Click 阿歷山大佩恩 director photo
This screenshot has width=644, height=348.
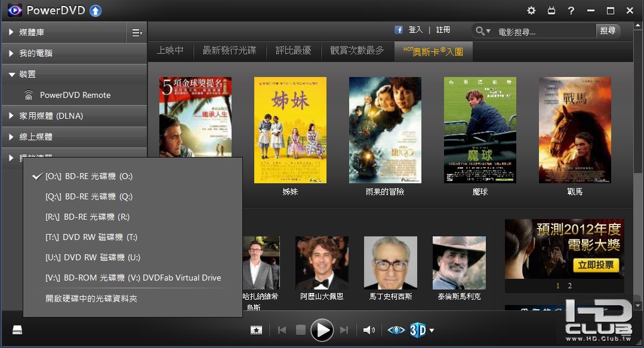(x=322, y=263)
